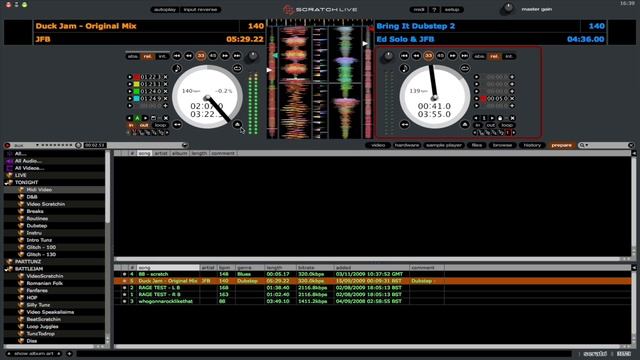This screenshot has width=640, height=360.
Task: Click the right deck eject button
Action: click(x=464, y=124)
